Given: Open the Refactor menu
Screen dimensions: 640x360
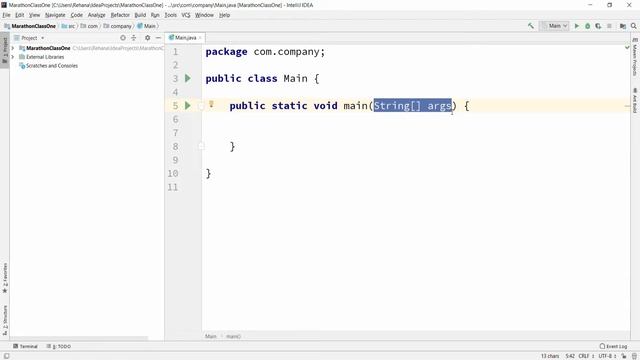Looking at the screenshot, I should pyautogui.click(x=120, y=15).
